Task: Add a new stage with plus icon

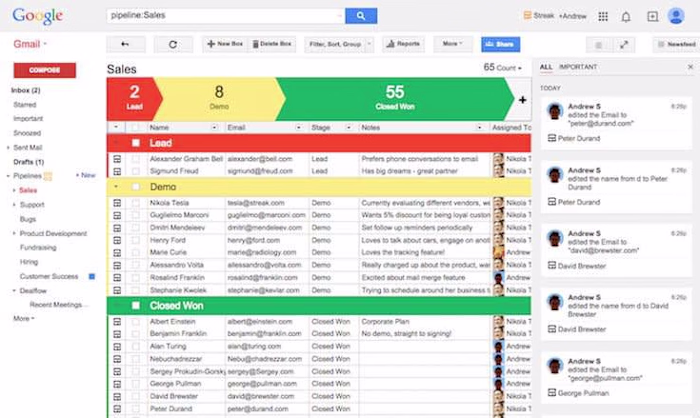Action: [x=522, y=100]
